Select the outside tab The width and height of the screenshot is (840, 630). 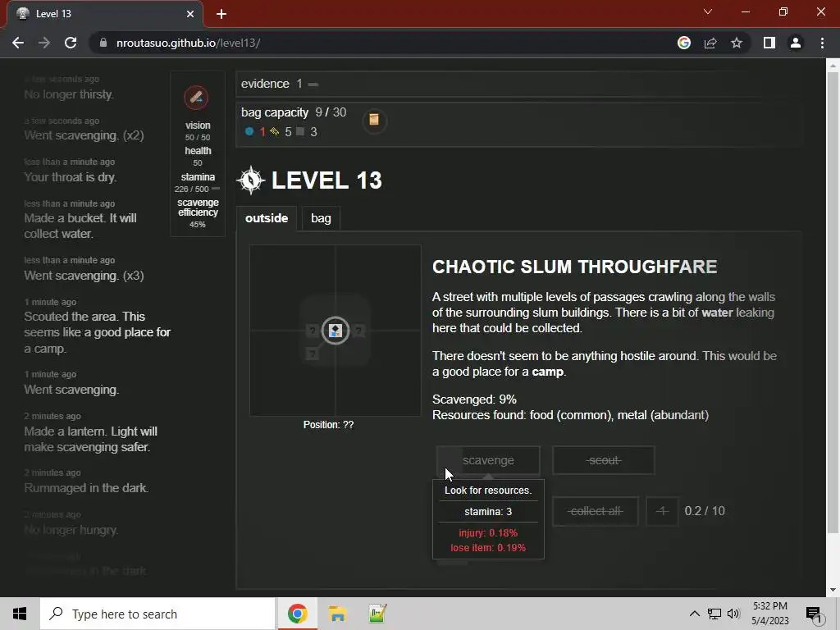pos(267,218)
